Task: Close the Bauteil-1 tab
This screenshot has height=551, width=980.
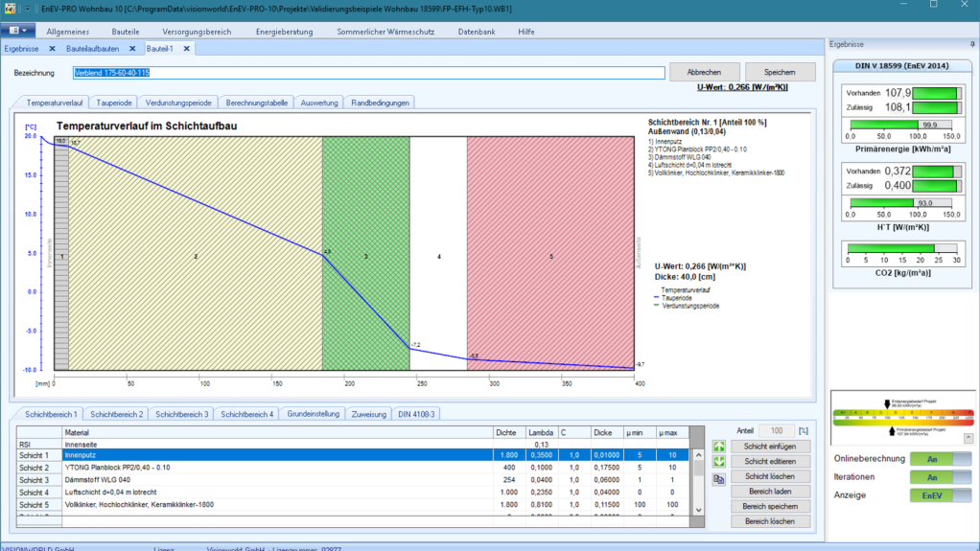Action: coord(186,48)
